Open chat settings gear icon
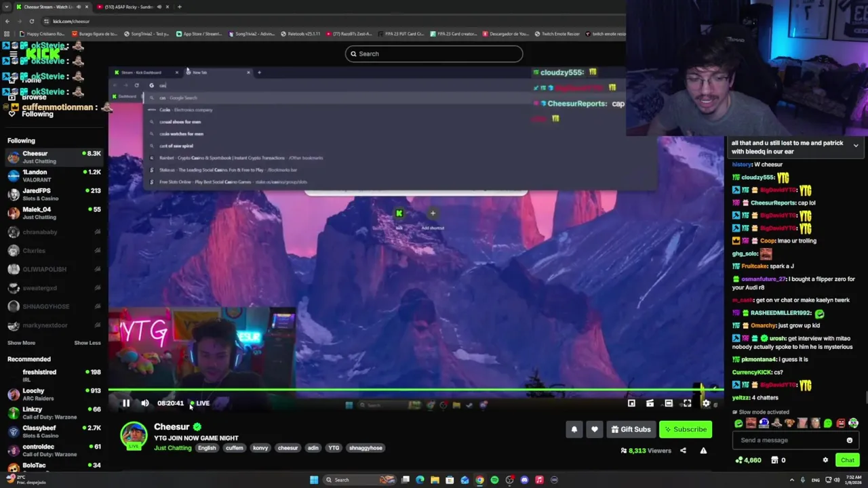This screenshot has height=488, width=868. pyautogui.click(x=825, y=460)
